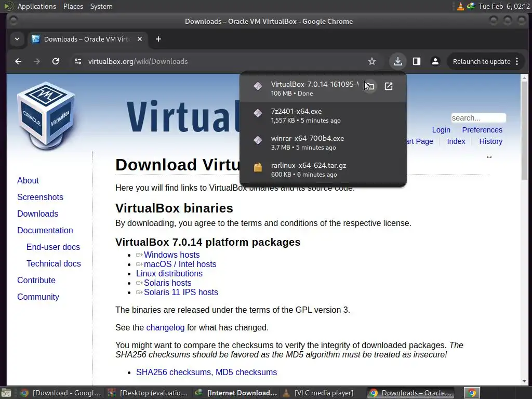Open the Documentation sidebar link

coord(45,230)
